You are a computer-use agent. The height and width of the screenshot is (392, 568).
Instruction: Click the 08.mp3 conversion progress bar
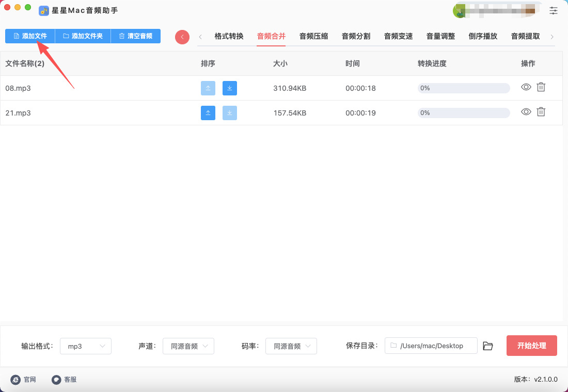(x=464, y=88)
